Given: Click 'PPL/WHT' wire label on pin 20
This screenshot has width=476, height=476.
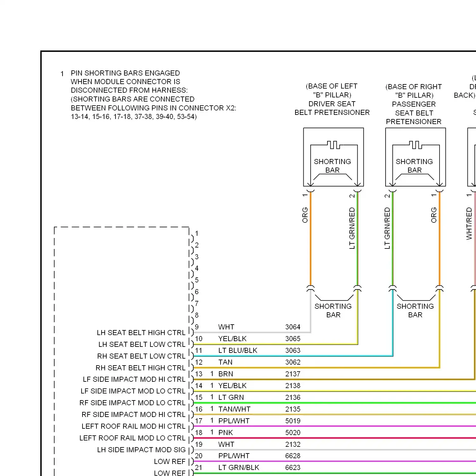Looking at the screenshot, I should [x=234, y=456].
